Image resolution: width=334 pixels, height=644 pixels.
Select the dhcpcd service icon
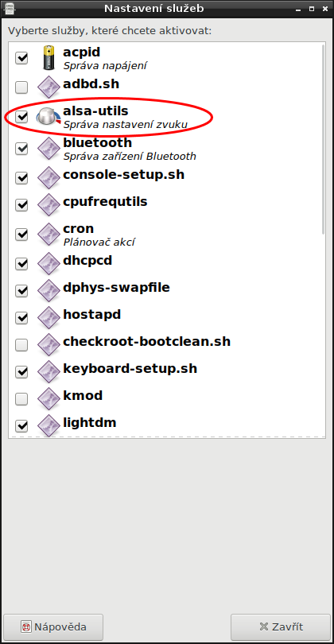(49, 264)
